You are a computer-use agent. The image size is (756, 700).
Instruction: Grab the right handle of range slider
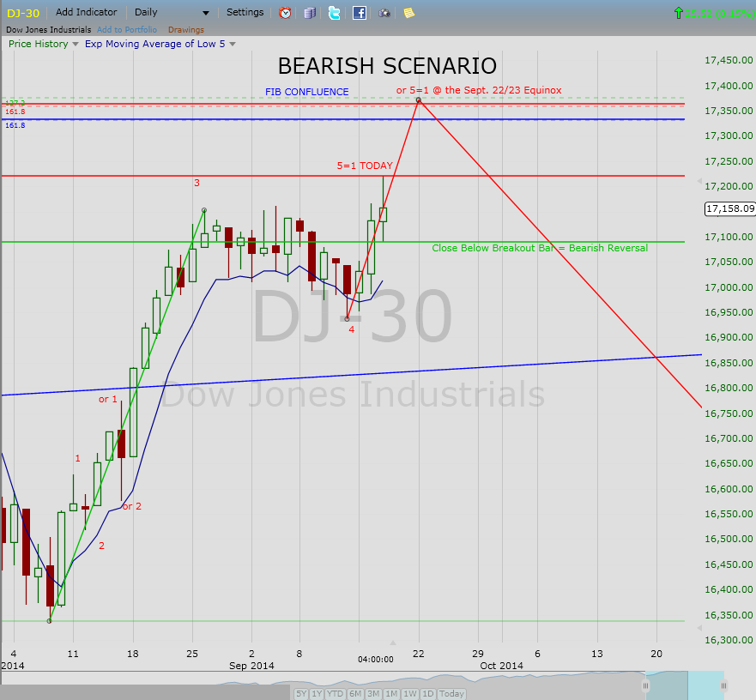tap(723, 685)
